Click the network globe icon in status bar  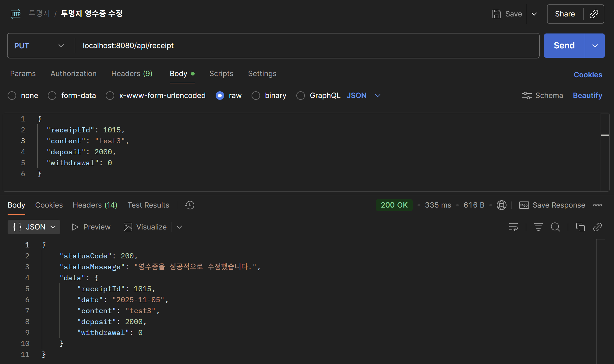pos(501,205)
